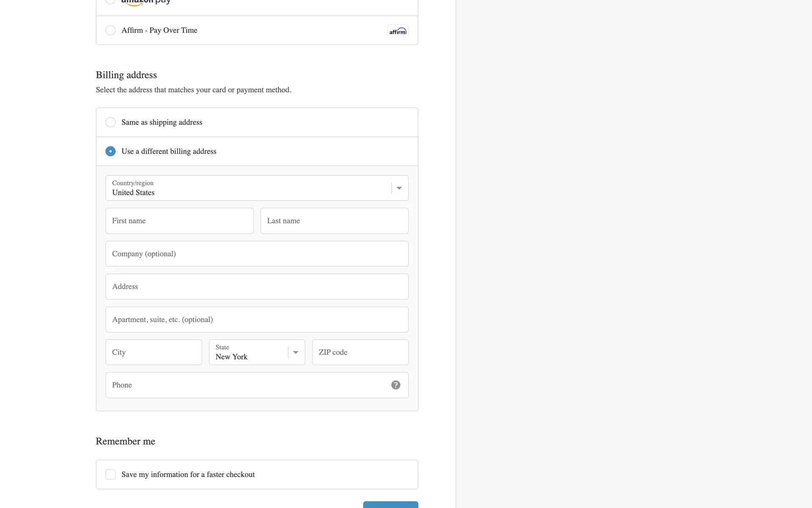This screenshot has width=812, height=508.
Task: Click the Last name field
Action: click(334, 221)
